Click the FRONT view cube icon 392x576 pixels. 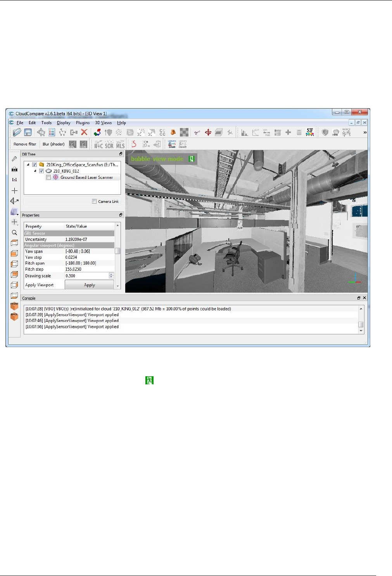14,306
